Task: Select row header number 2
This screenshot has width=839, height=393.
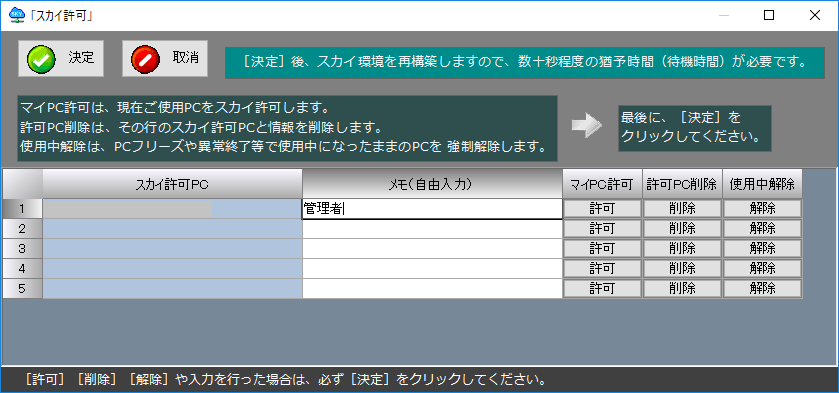Action: click(x=22, y=229)
